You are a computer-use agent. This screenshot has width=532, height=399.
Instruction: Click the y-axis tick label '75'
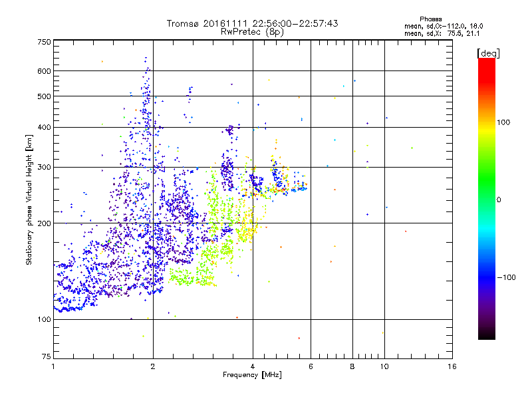[x=47, y=356]
